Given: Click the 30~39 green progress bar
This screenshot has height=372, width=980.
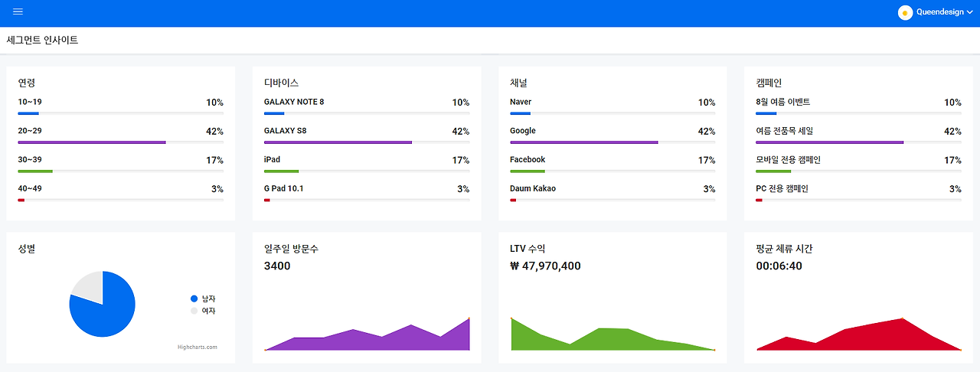Looking at the screenshot, I should pyautogui.click(x=35, y=171).
